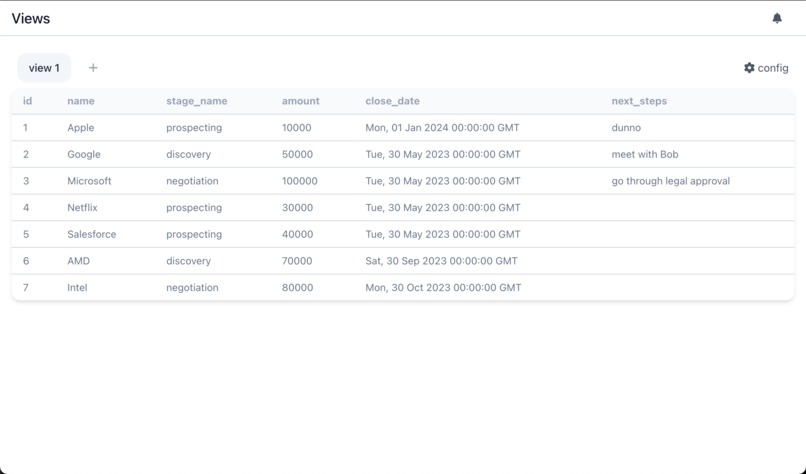The height and width of the screenshot is (474, 806).
Task: Click id 7 in Intel row
Action: click(x=26, y=288)
